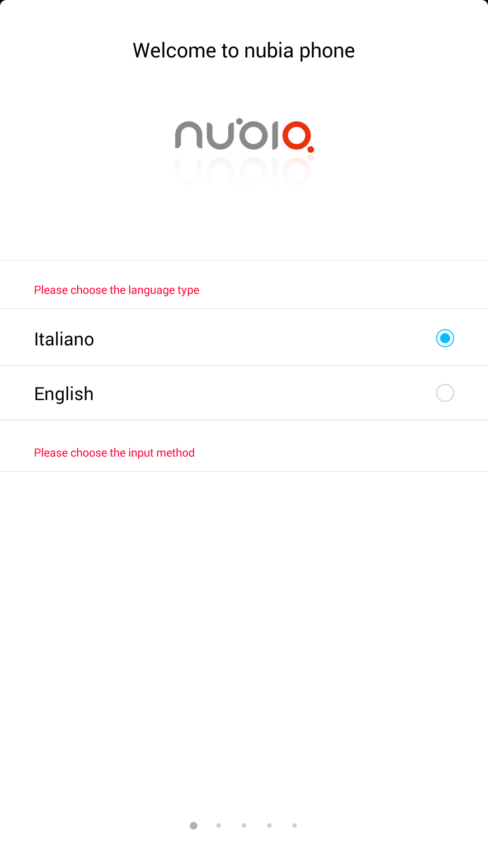Open the last page indicator dot
This screenshot has height=868, width=488.
click(295, 826)
